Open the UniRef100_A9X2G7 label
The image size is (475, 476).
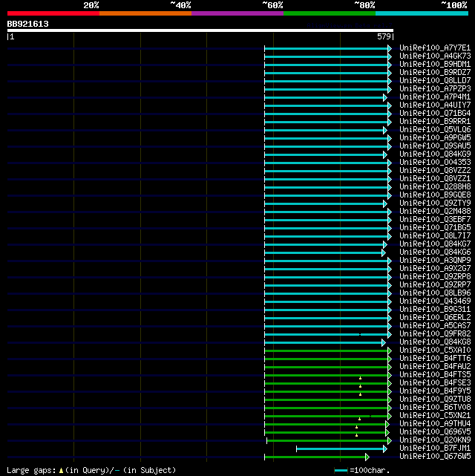[435, 269]
